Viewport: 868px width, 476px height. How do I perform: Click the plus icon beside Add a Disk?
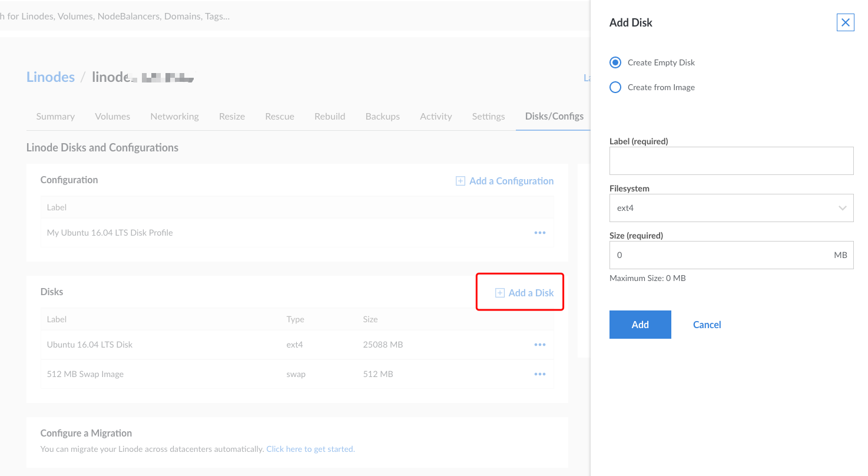pos(499,292)
